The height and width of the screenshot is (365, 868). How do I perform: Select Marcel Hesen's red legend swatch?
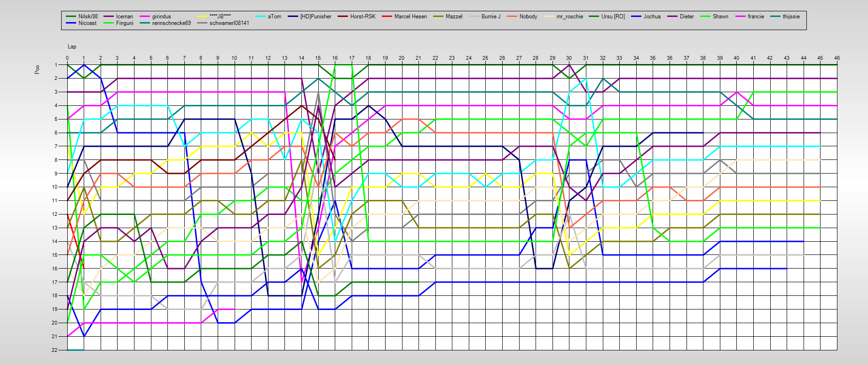point(387,16)
